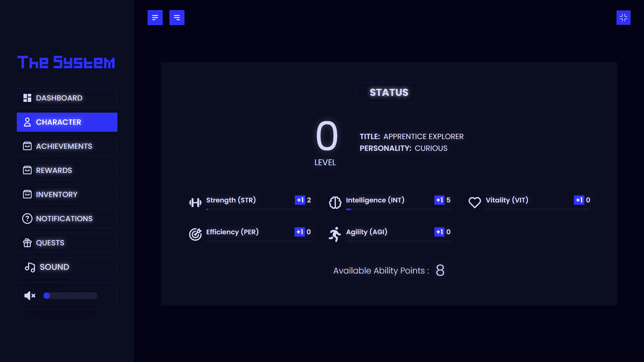This screenshot has height=362, width=644.
Task: Add +1 point to Intelligence
Action: click(439, 200)
